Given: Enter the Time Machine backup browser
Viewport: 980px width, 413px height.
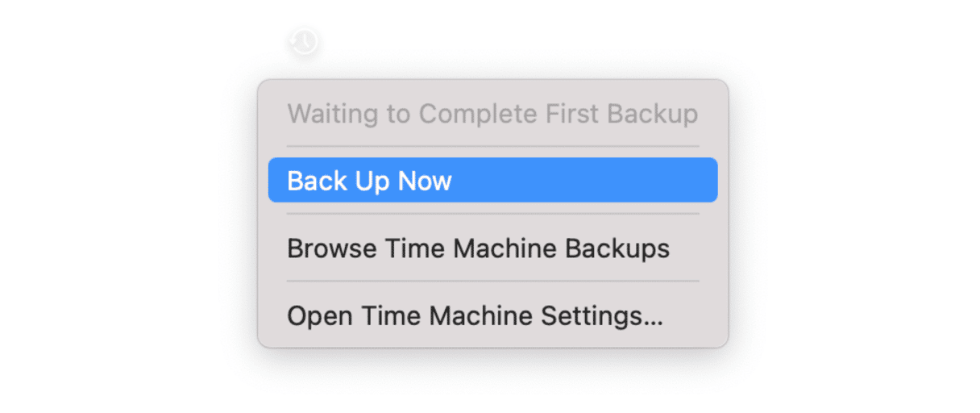Looking at the screenshot, I should [478, 248].
